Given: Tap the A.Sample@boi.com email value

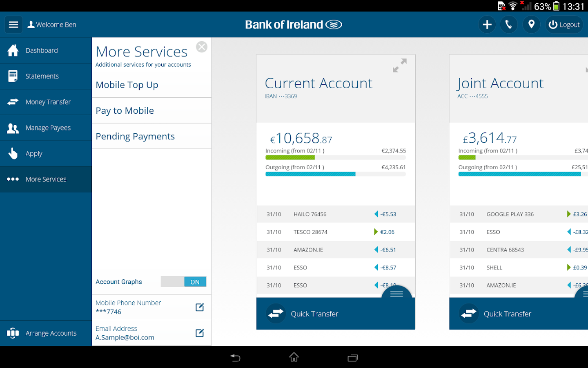Looking at the screenshot, I should [125, 337].
